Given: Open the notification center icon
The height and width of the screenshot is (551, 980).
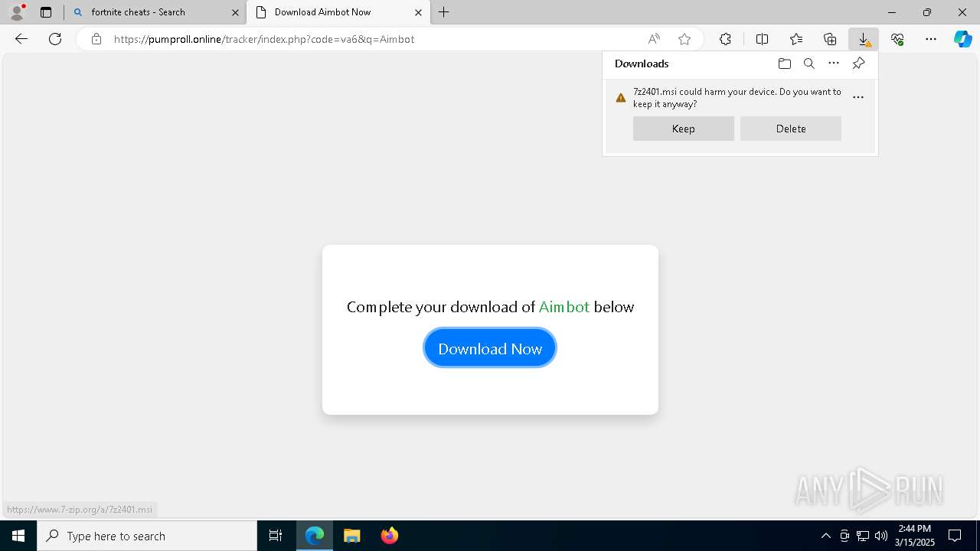Looking at the screenshot, I should [955, 536].
